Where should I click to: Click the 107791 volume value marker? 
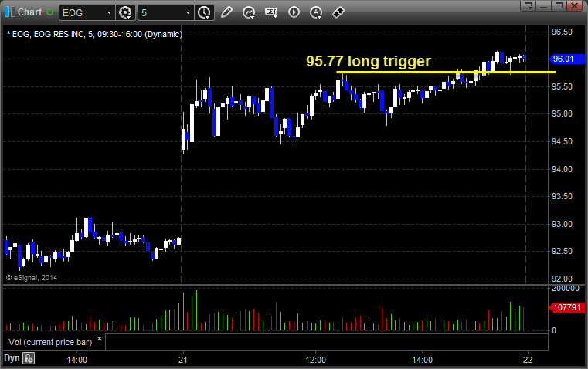tap(566, 307)
